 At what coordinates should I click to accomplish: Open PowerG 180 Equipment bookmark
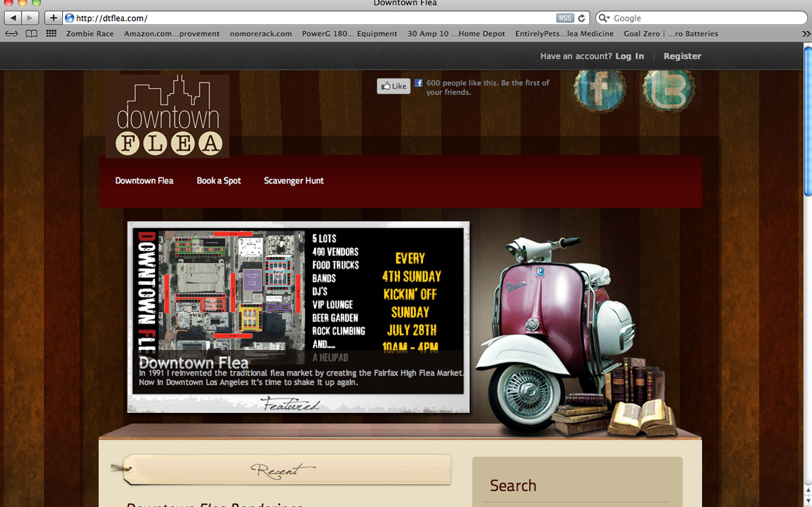click(349, 34)
